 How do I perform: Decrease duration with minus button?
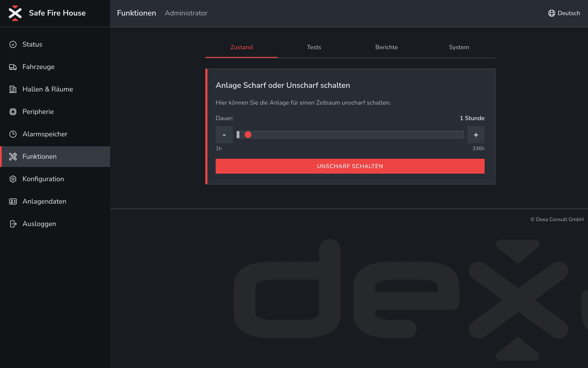coord(224,135)
